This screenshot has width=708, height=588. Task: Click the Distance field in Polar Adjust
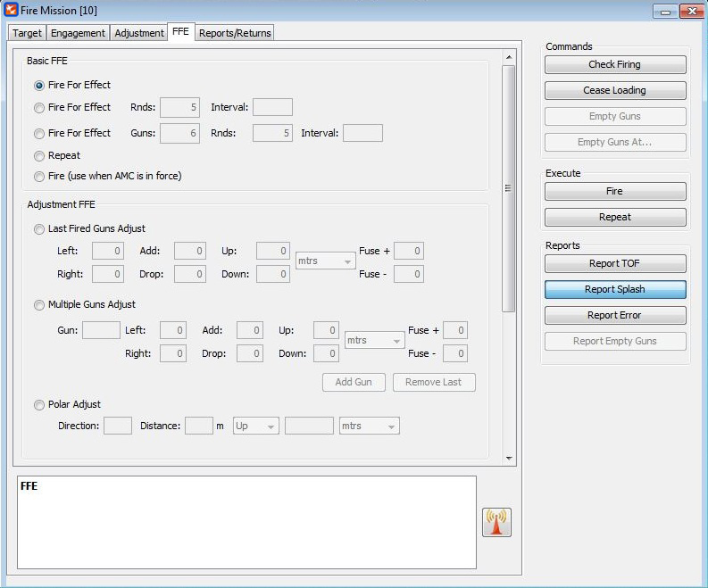click(x=199, y=426)
